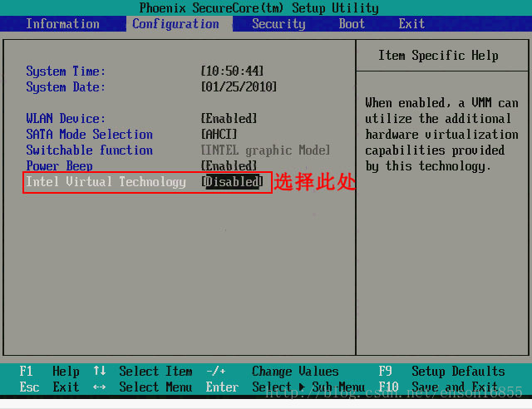Click the Item Specific Help heading
Image resolution: width=532 pixels, height=409 pixels.
(438, 56)
